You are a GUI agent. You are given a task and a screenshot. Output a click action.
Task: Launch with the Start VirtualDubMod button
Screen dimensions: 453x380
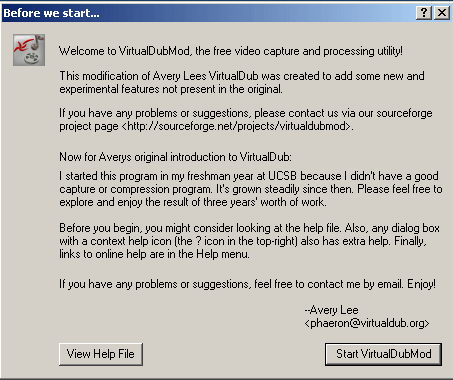[383, 354]
